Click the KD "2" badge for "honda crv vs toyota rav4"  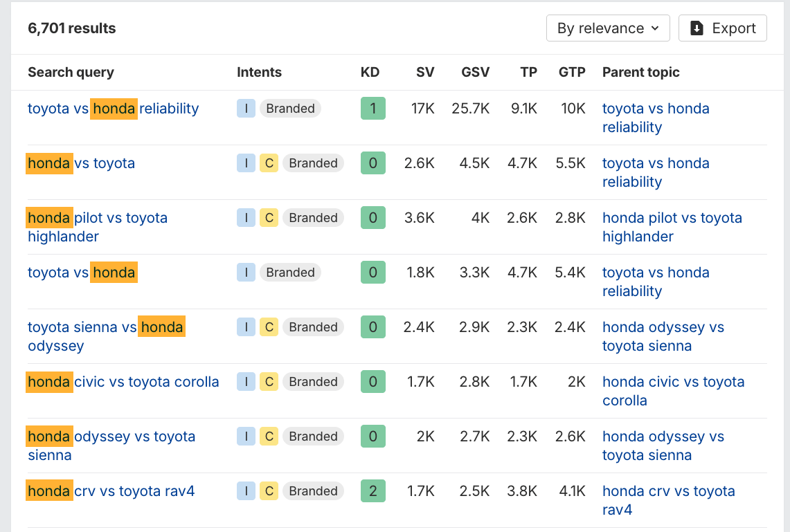click(372, 490)
